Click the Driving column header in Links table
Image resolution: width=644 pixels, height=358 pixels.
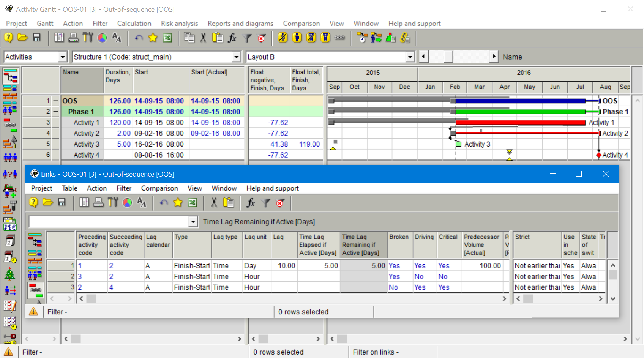click(425, 245)
